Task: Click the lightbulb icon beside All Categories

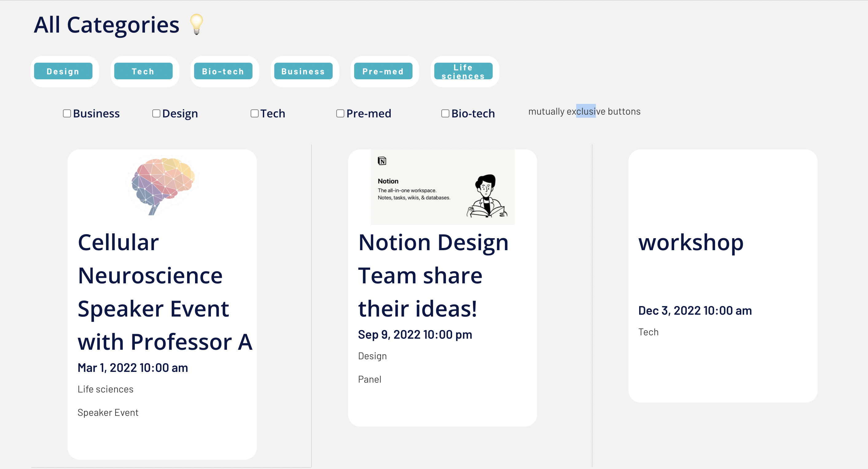Action: click(x=197, y=24)
